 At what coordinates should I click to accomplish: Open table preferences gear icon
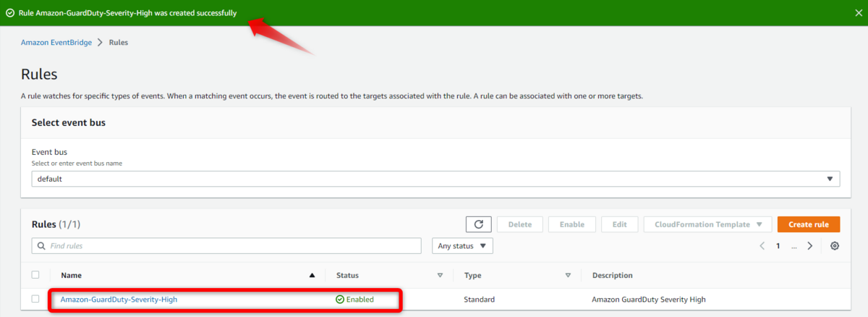pos(835,246)
